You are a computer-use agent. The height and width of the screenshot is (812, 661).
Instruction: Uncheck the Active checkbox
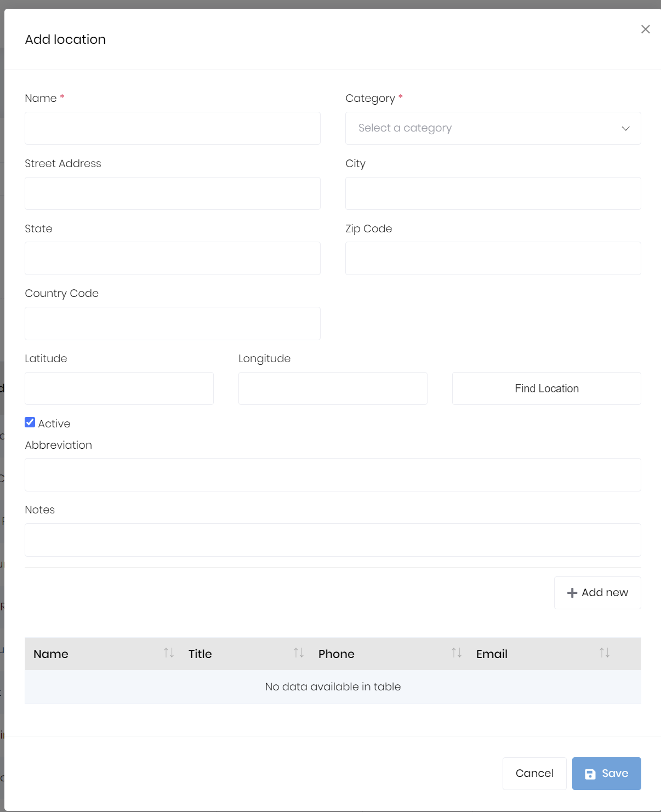(30, 422)
